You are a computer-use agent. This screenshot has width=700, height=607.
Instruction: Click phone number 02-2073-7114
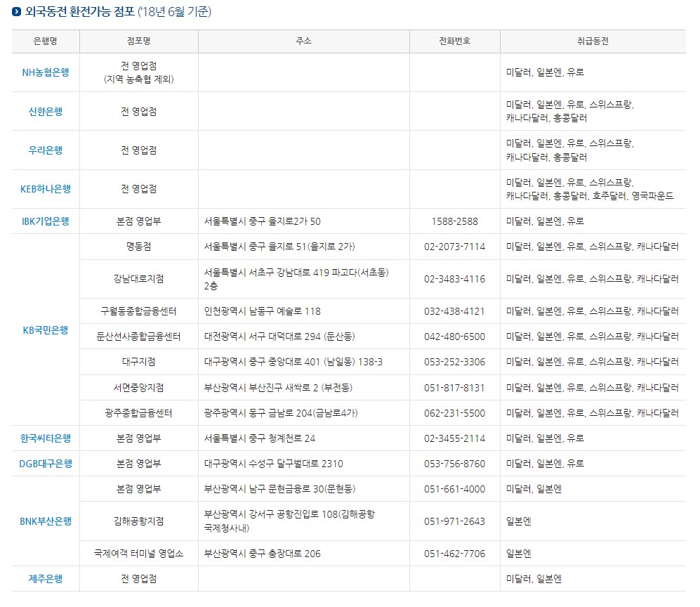click(x=454, y=247)
